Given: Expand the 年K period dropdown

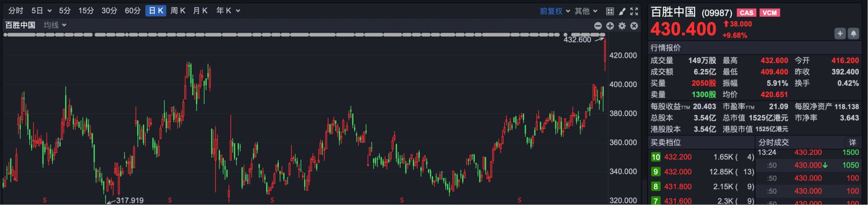Looking at the screenshot, I should click(x=228, y=11).
